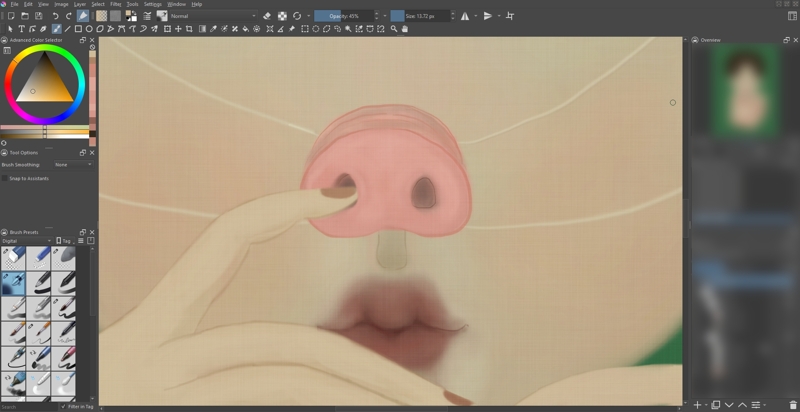Float the Advanced Color Selector docker

[83, 40]
